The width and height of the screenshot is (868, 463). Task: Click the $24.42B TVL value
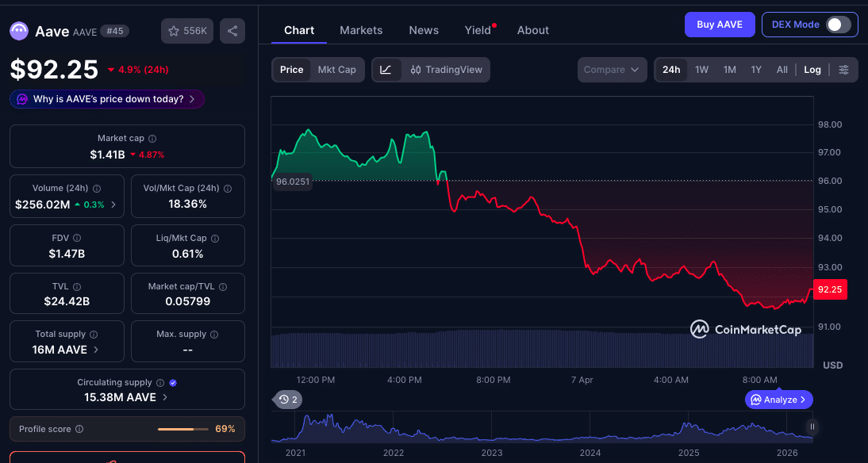coord(67,301)
